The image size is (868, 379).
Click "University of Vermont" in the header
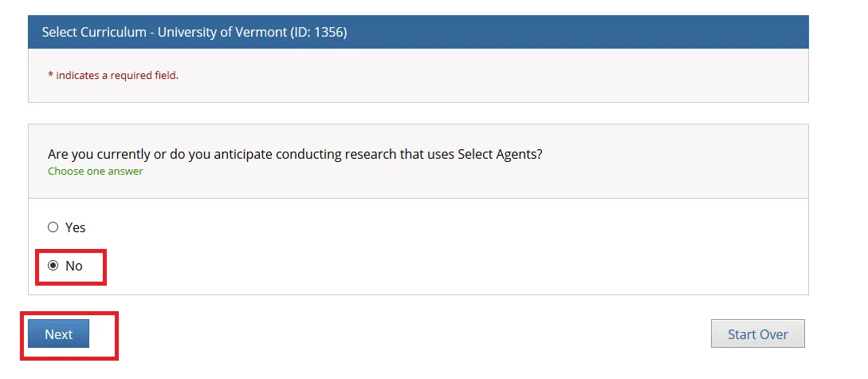click(x=219, y=33)
